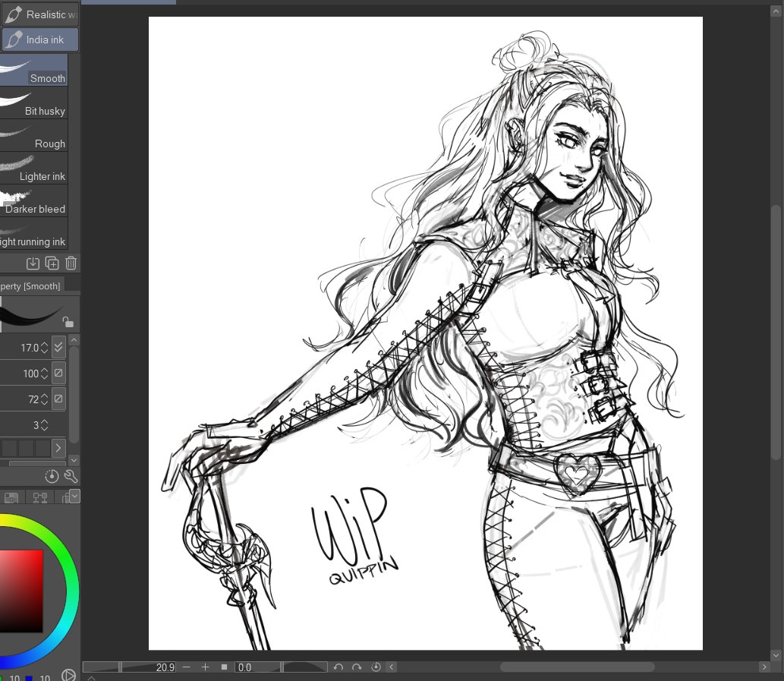784x681 pixels.
Task: Choose the Light running ink brush
Action: (33, 234)
